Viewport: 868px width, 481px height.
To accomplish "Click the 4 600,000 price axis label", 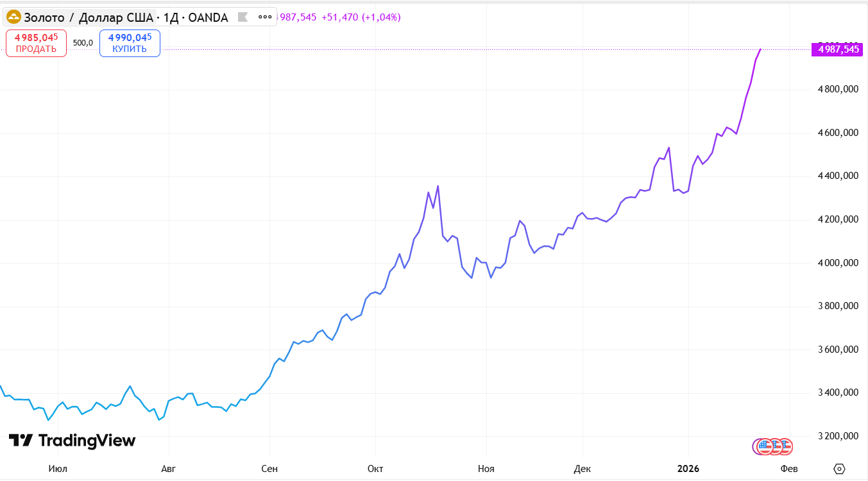I will click(837, 133).
